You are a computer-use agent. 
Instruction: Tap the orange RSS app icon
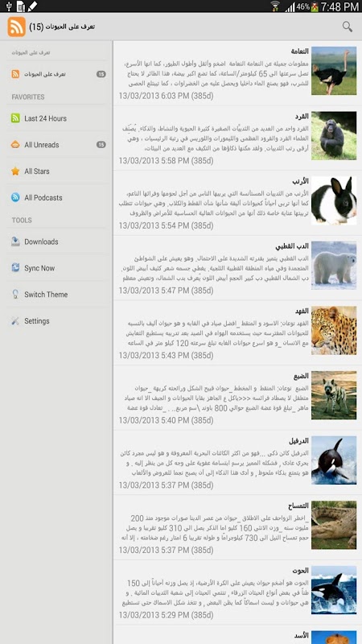[16, 27]
